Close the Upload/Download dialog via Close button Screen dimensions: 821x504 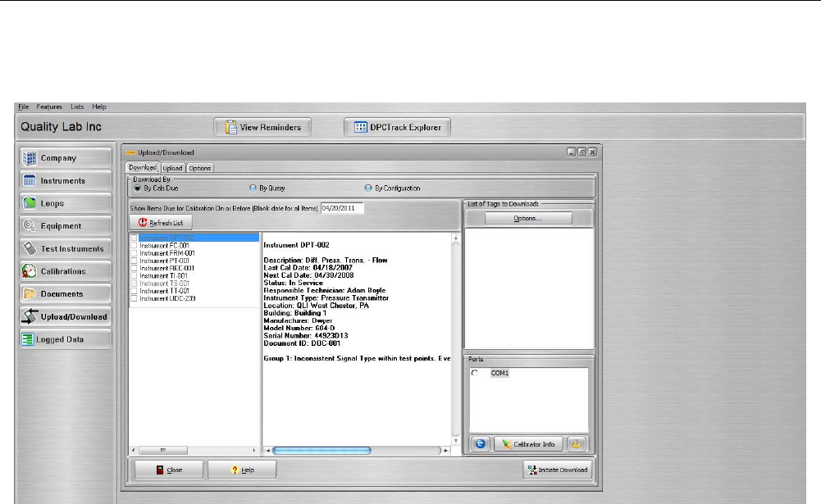tap(169, 470)
